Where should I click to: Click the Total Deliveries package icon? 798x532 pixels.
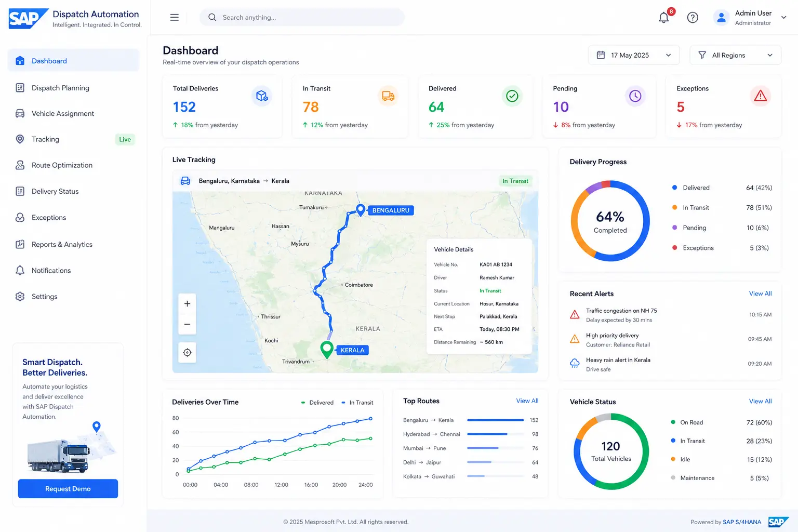tap(262, 96)
